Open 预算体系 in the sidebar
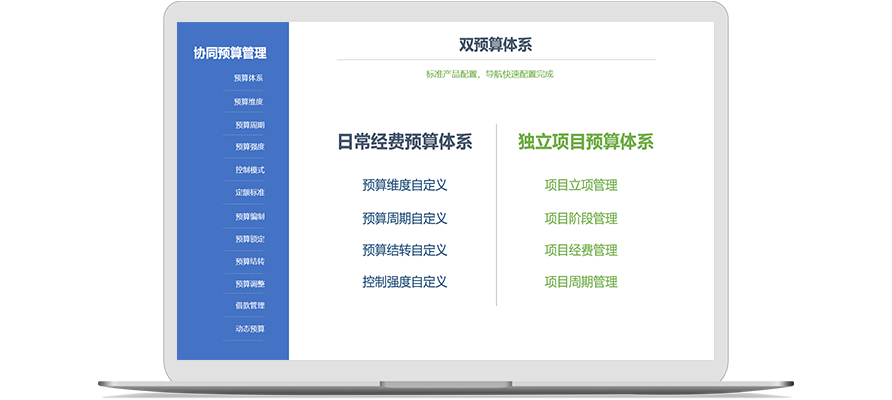Screen dimensions: 892x400 coord(248,78)
